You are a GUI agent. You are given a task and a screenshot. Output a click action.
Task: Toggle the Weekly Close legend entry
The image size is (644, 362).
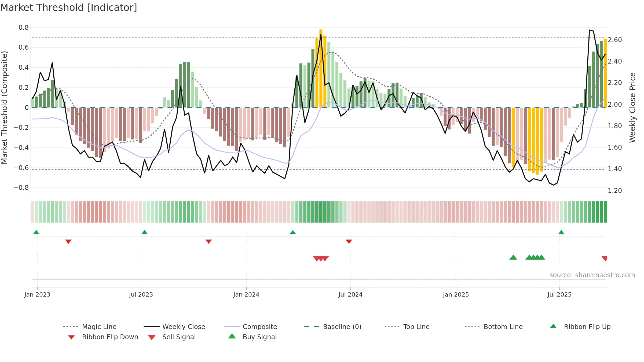point(174,327)
